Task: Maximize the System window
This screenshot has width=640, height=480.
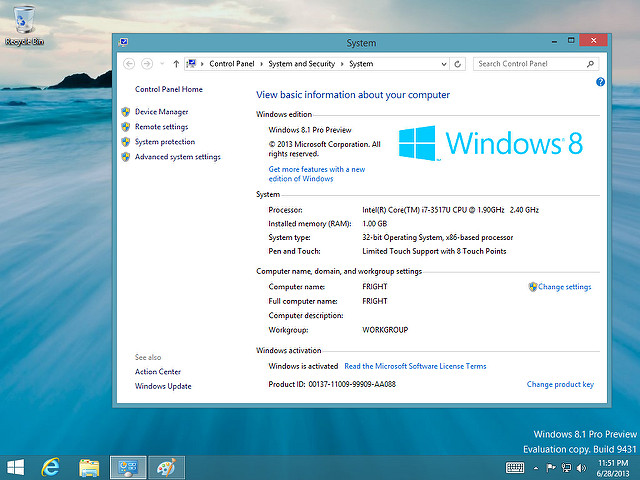Action: 571,40
